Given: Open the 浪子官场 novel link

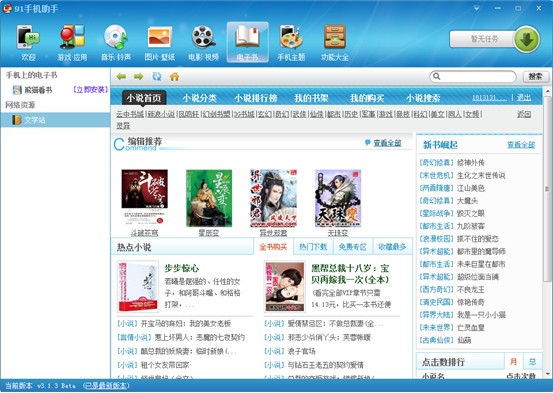Looking at the screenshot, I should [302, 351].
